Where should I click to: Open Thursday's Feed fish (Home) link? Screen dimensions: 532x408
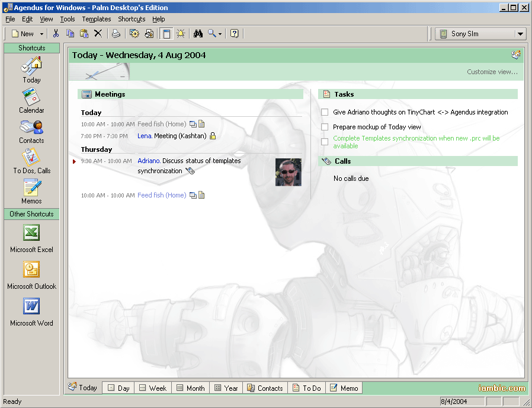coord(162,195)
